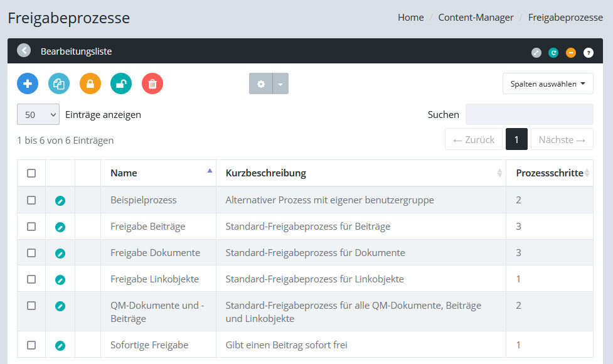Image resolution: width=613 pixels, height=364 pixels.
Task: Click the blue add new entry icon
Action: 28,83
